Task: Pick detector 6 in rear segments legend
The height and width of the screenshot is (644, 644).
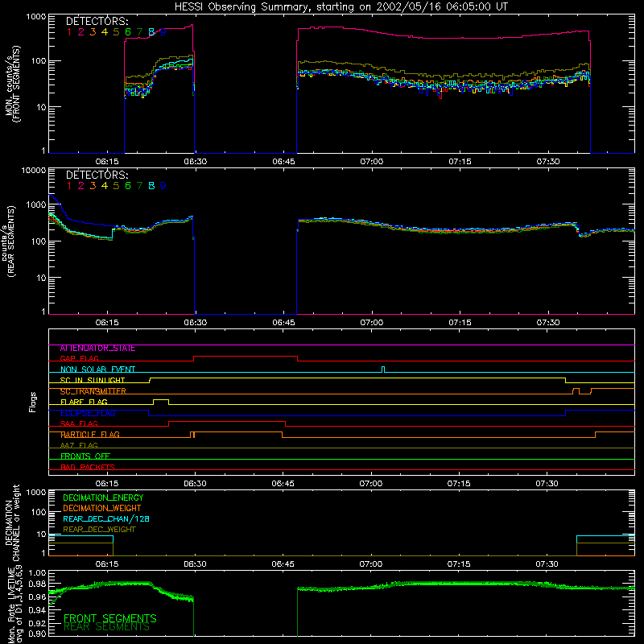Action: 128,186
